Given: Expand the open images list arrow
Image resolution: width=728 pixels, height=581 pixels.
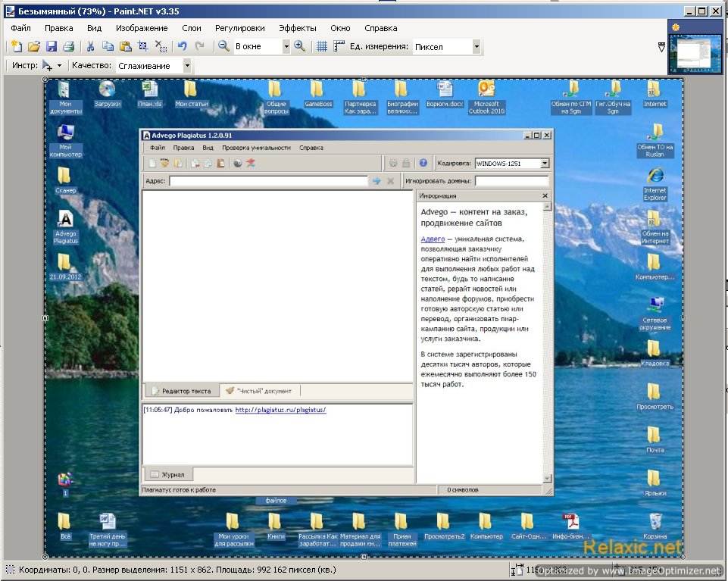Looking at the screenshot, I should [661, 47].
